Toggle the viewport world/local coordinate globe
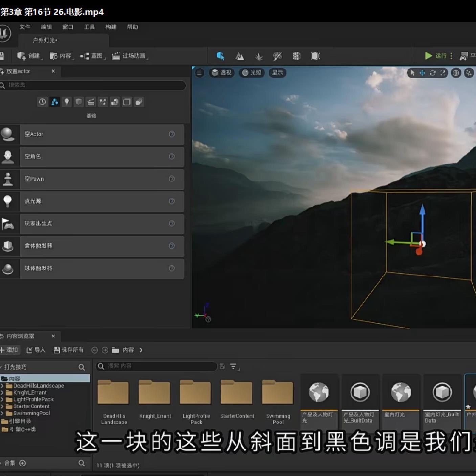The width and height of the screenshot is (476, 476). coord(456,73)
